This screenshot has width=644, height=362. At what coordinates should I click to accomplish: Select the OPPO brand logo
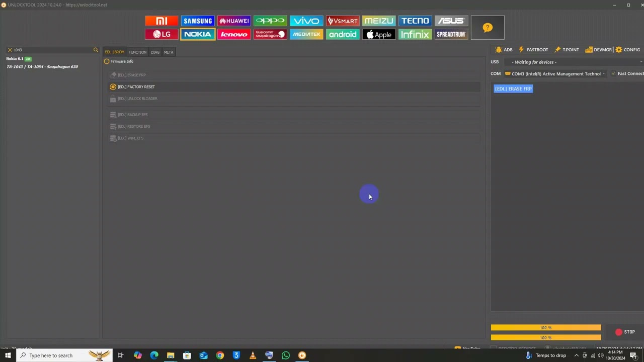(270, 21)
